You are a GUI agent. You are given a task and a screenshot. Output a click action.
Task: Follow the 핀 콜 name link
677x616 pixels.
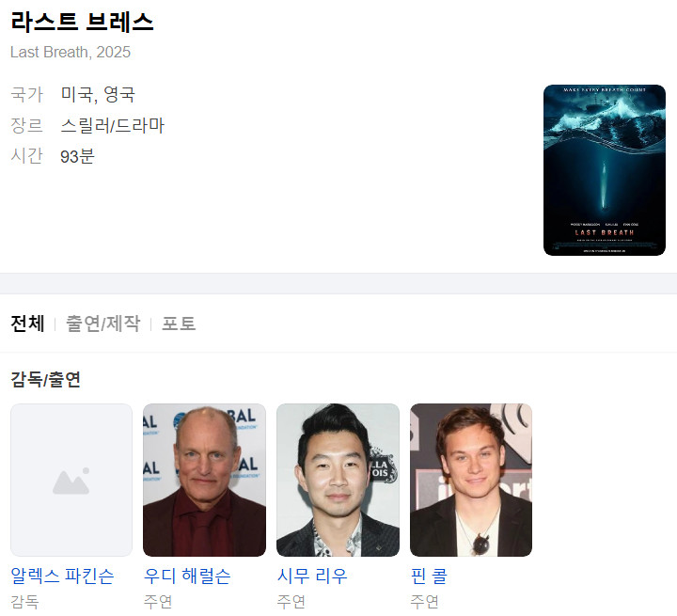(x=429, y=576)
